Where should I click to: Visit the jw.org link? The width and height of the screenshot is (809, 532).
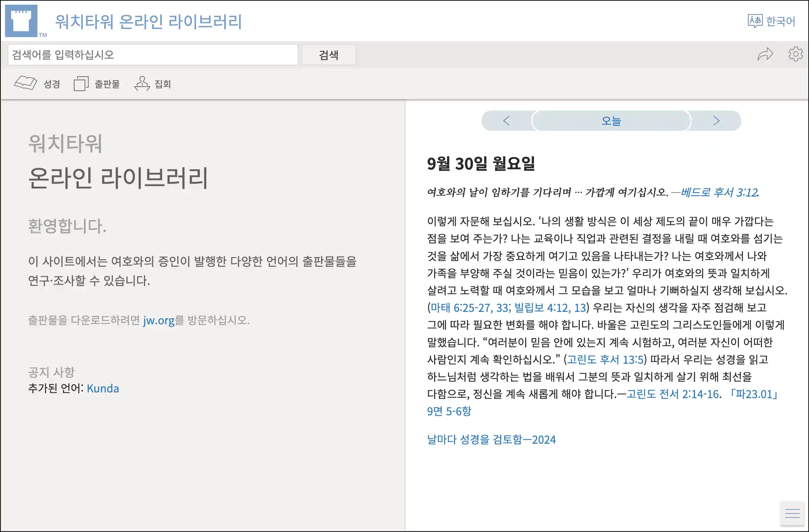(x=159, y=320)
